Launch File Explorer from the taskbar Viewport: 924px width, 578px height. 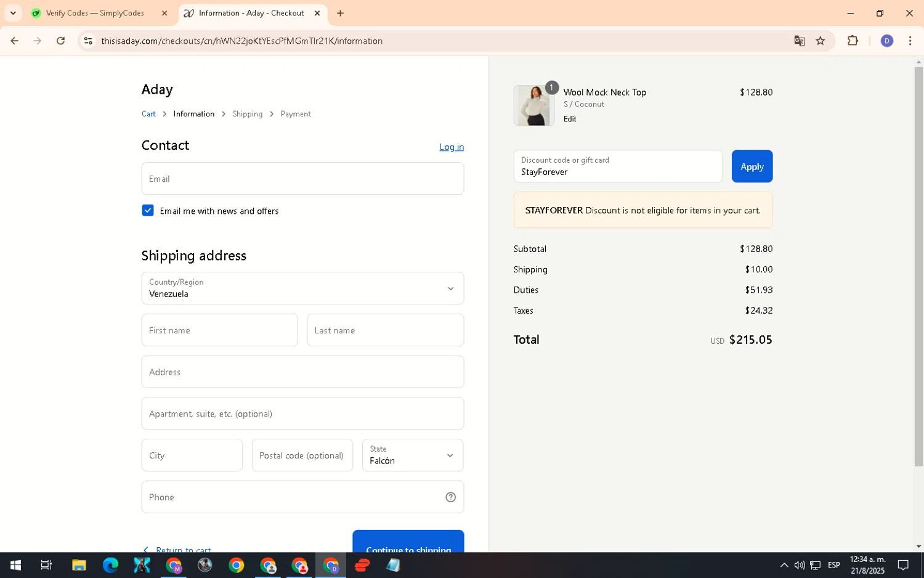tap(79, 565)
